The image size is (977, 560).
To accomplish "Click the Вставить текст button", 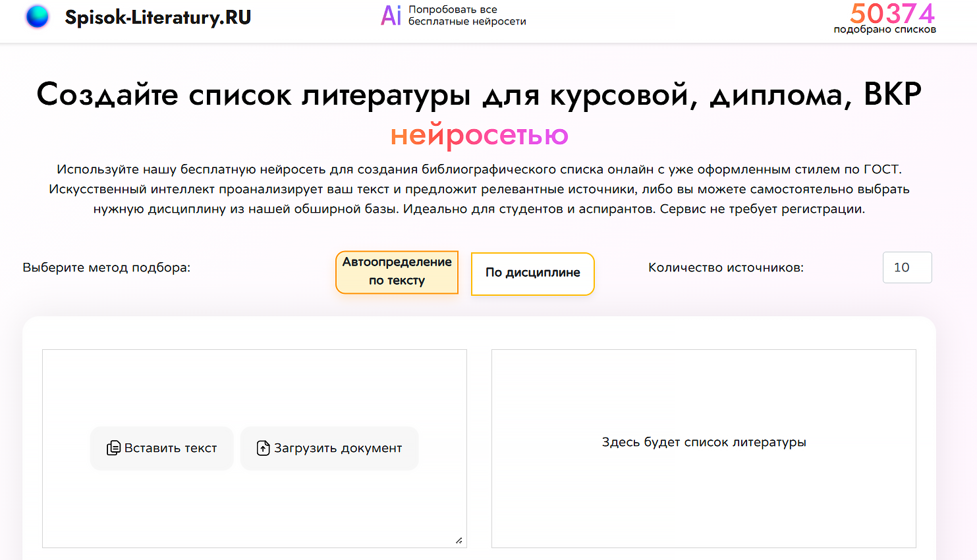I will click(x=161, y=448).
